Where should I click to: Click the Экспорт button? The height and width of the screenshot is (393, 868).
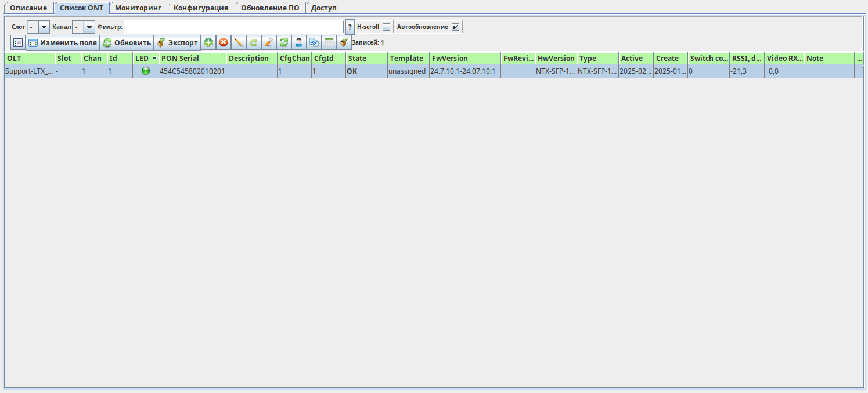point(177,42)
